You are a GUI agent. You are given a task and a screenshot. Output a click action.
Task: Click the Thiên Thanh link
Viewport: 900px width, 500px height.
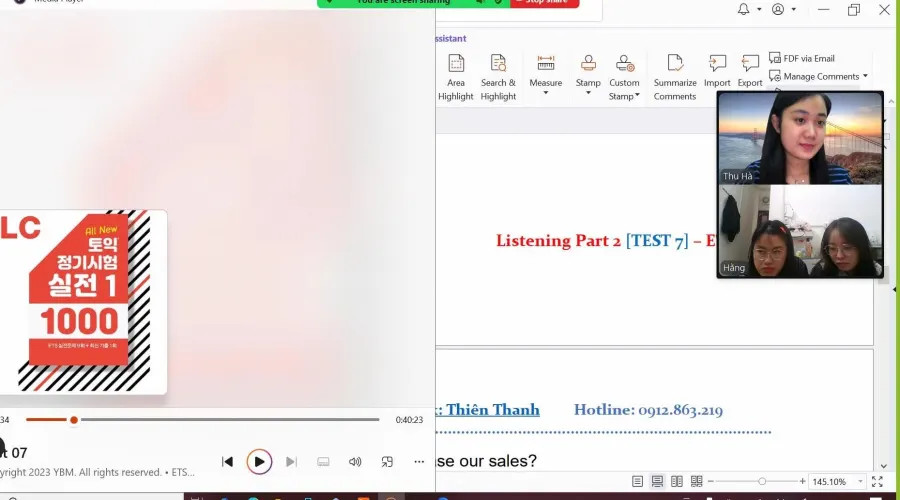coord(492,410)
